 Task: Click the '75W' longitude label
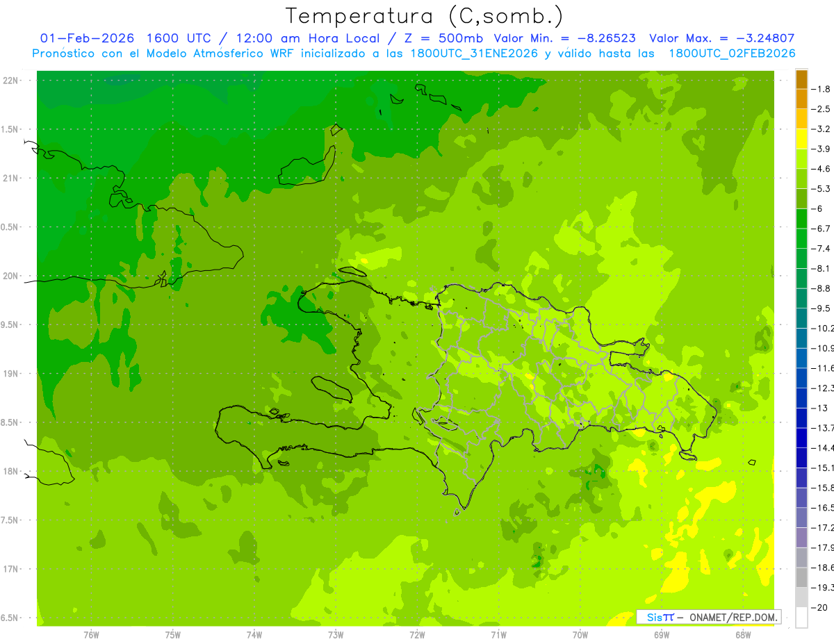click(x=173, y=635)
